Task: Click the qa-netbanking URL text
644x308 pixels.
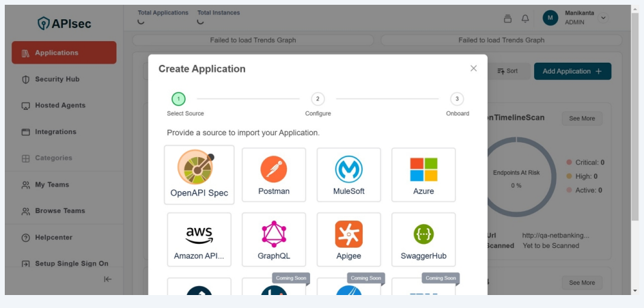Action: coord(556,236)
